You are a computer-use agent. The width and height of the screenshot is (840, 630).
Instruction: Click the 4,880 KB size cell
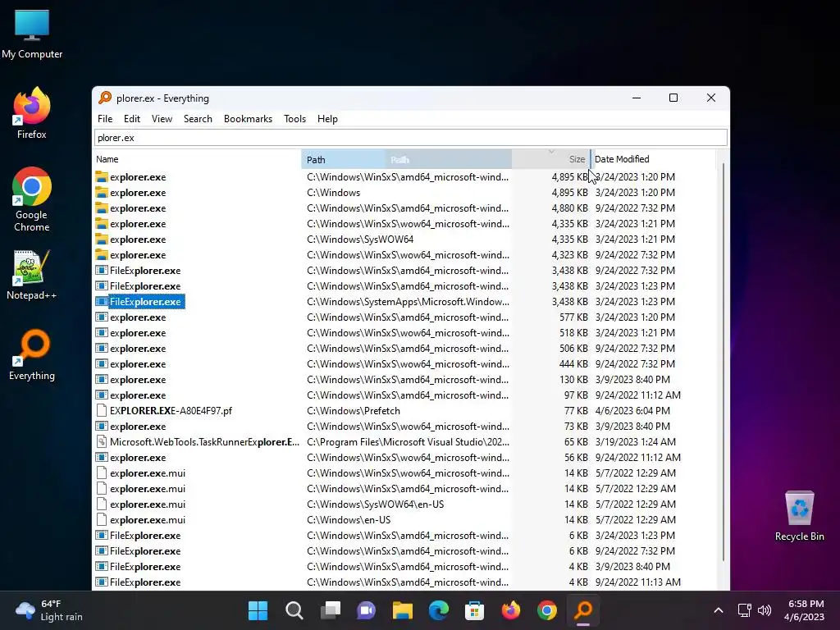pos(570,208)
